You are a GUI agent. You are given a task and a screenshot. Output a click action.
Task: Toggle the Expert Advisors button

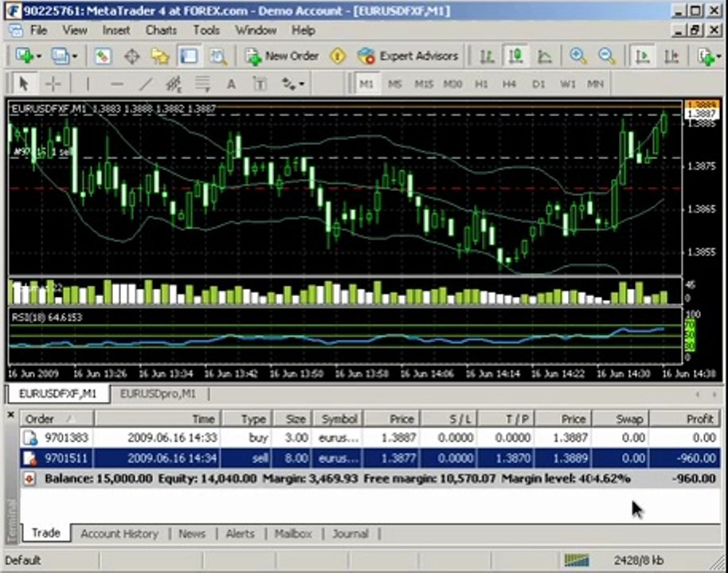pyautogui.click(x=408, y=56)
